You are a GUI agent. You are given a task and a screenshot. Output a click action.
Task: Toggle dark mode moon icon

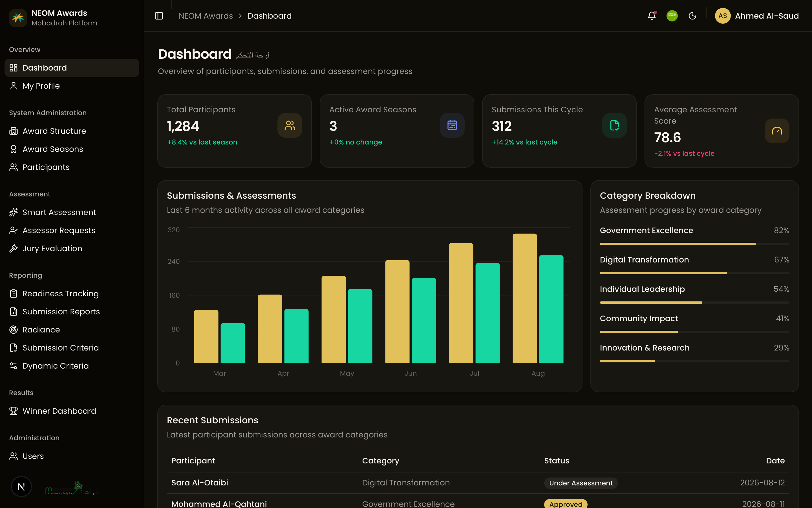tap(692, 16)
